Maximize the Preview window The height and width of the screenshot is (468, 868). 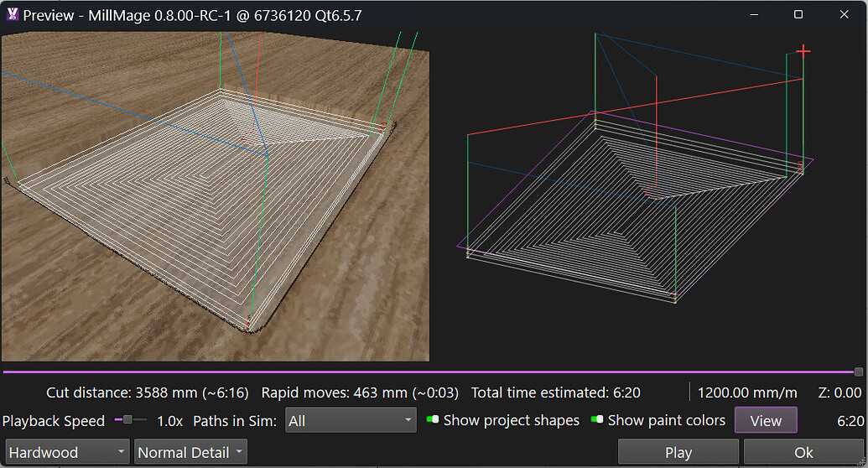pyautogui.click(x=798, y=14)
